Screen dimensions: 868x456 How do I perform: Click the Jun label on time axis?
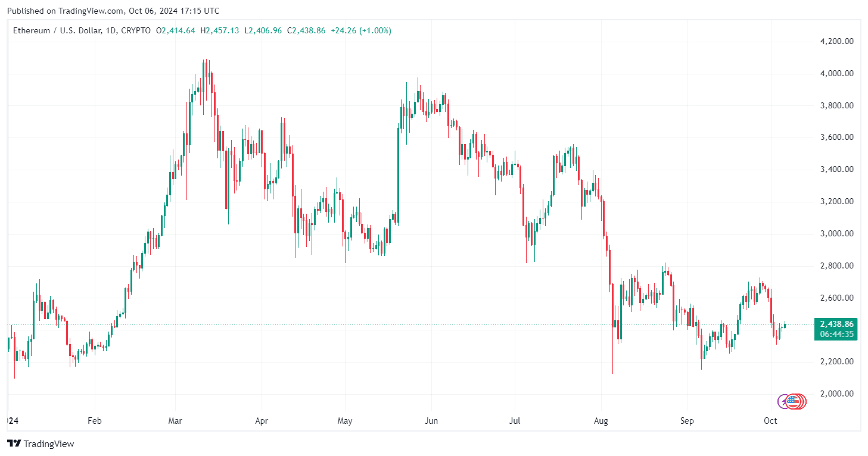pyautogui.click(x=431, y=421)
